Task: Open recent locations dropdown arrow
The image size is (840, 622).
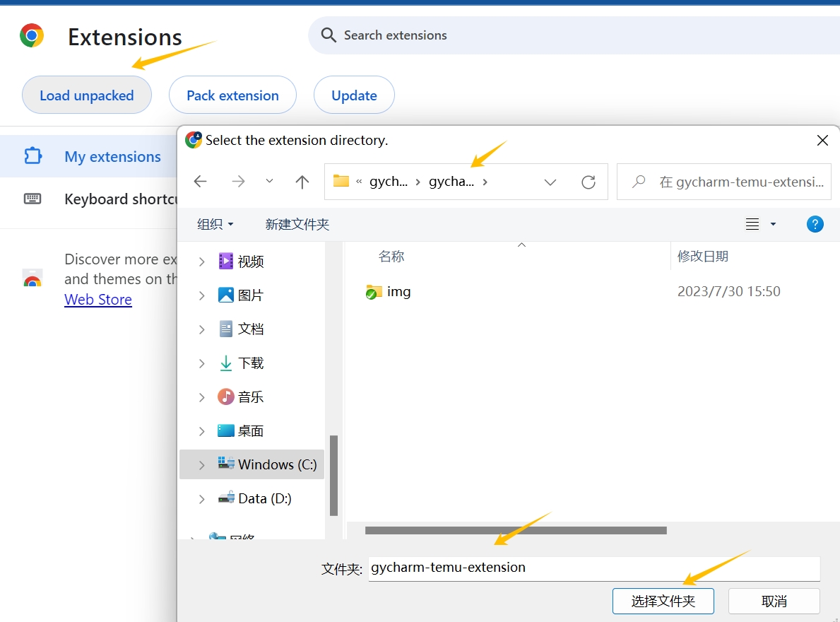Action: (x=269, y=181)
